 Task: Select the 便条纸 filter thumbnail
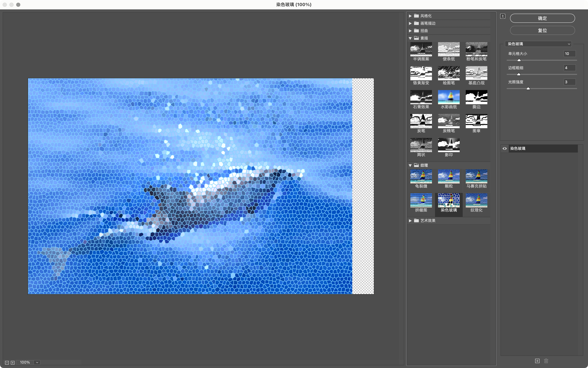[449, 49]
